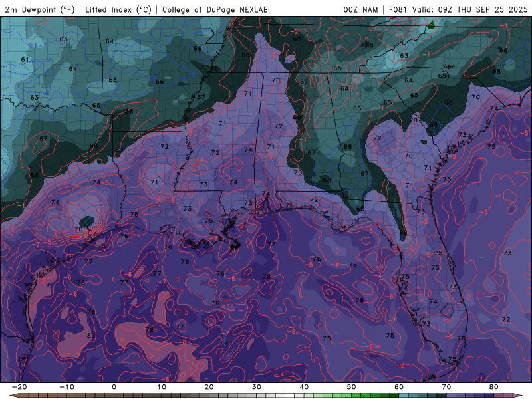Click the small green patch in top-right map
The height and width of the screenshot is (399, 532).
click(x=431, y=25)
